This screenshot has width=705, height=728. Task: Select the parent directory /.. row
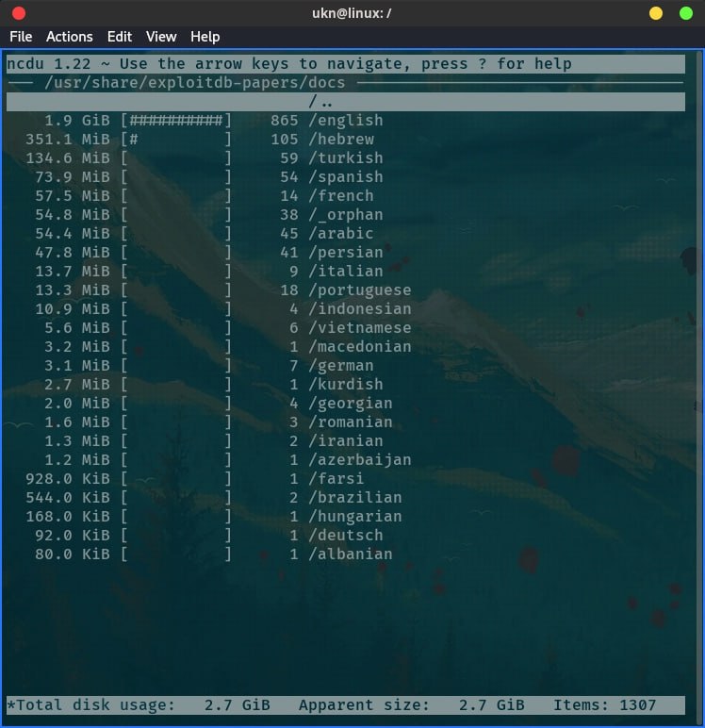pos(345,102)
